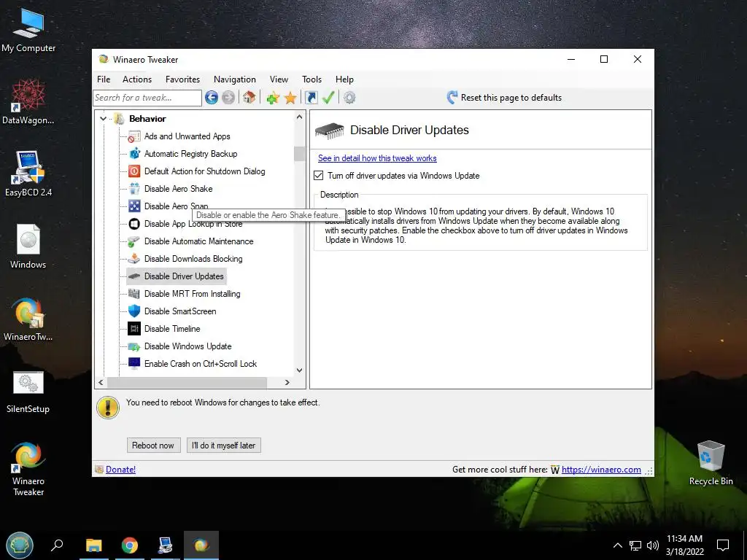This screenshot has height=560, width=747.
Task: Select the Recycle Bin desktop icon
Action: pyautogui.click(x=711, y=463)
